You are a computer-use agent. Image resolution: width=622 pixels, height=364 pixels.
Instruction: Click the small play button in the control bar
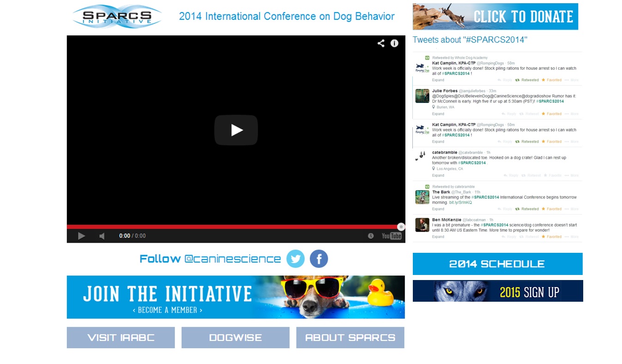(x=81, y=236)
